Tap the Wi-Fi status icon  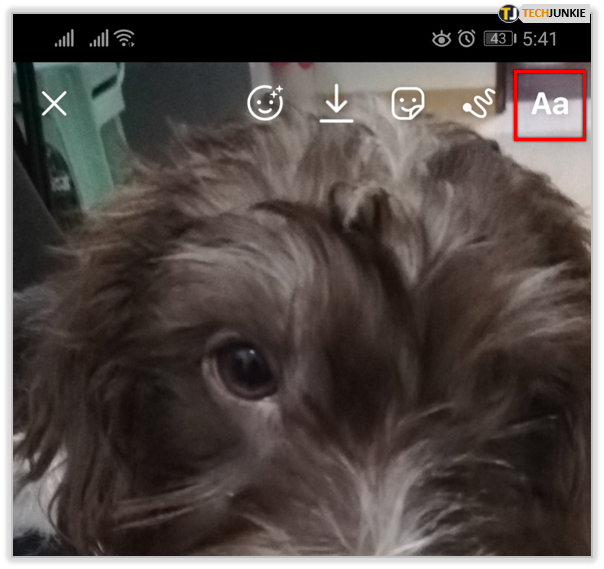coord(125,39)
